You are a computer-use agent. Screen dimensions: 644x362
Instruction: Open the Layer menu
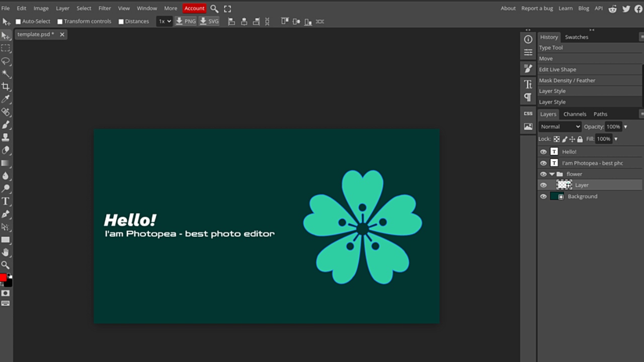(62, 8)
